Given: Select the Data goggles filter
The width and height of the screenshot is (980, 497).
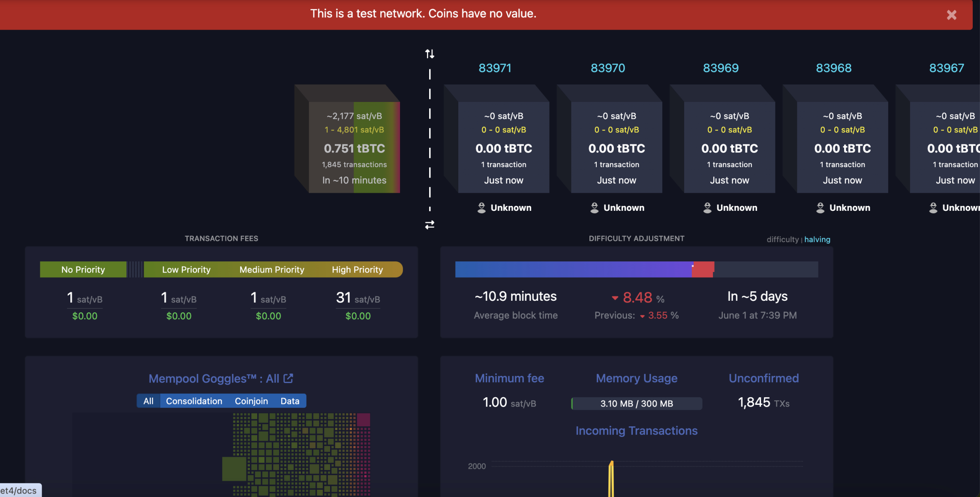Looking at the screenshot, I should coord(290,401).
